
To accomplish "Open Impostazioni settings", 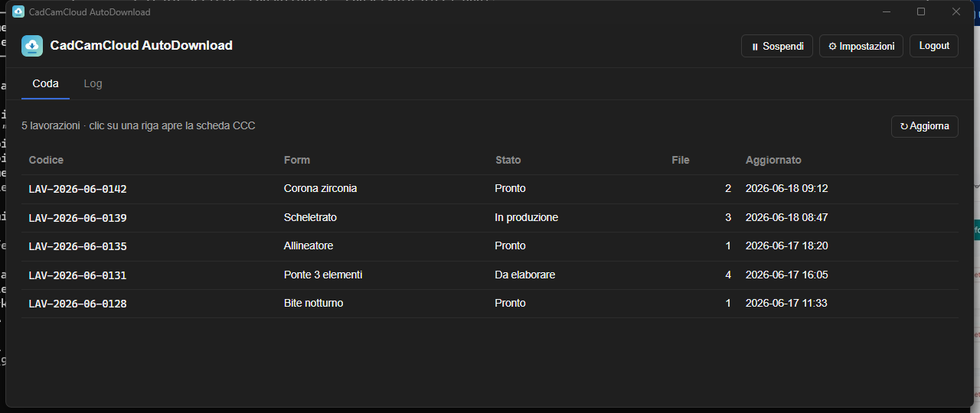I will (x=861, y=46).
